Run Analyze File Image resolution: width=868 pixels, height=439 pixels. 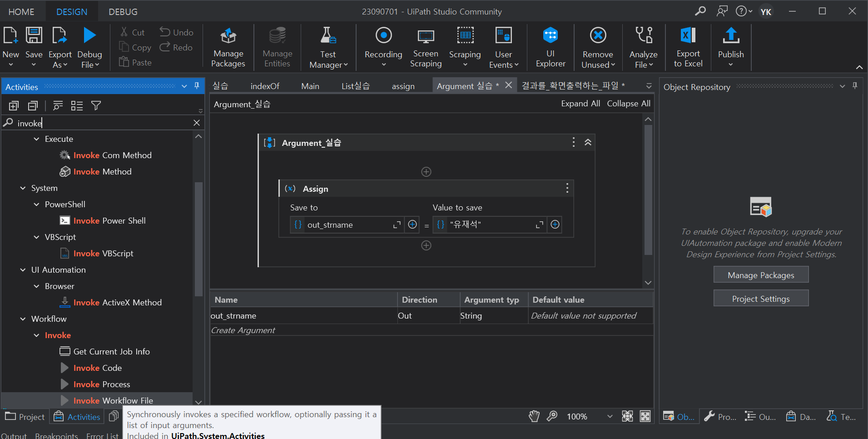point(643,48)
